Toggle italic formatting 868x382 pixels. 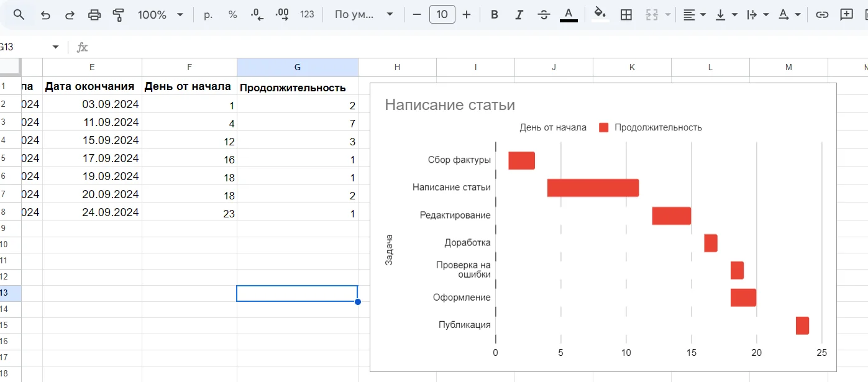(519, 15)
